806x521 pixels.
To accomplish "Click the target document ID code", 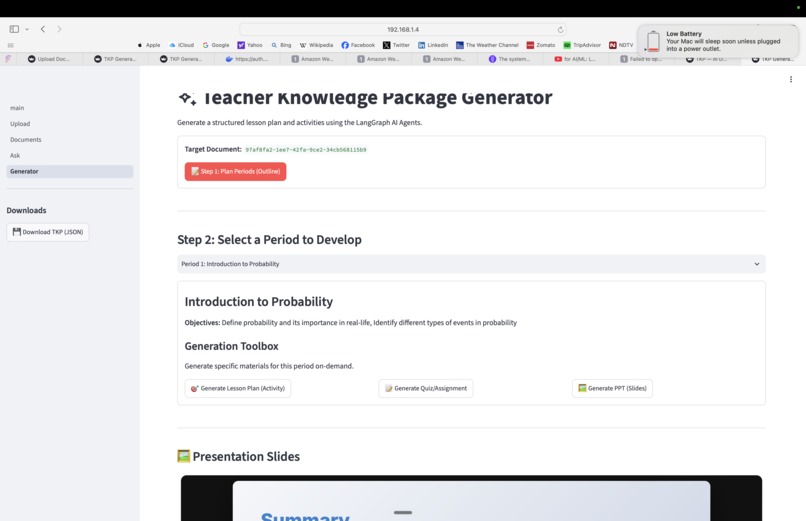I will click(x=306, y=150).
